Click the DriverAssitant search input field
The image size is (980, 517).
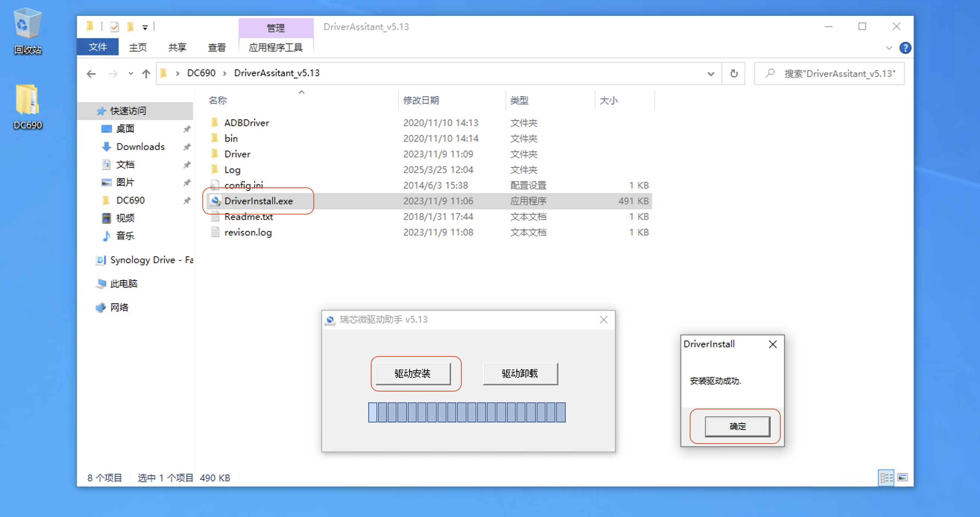pyautogui.click(x=837, y=73)
